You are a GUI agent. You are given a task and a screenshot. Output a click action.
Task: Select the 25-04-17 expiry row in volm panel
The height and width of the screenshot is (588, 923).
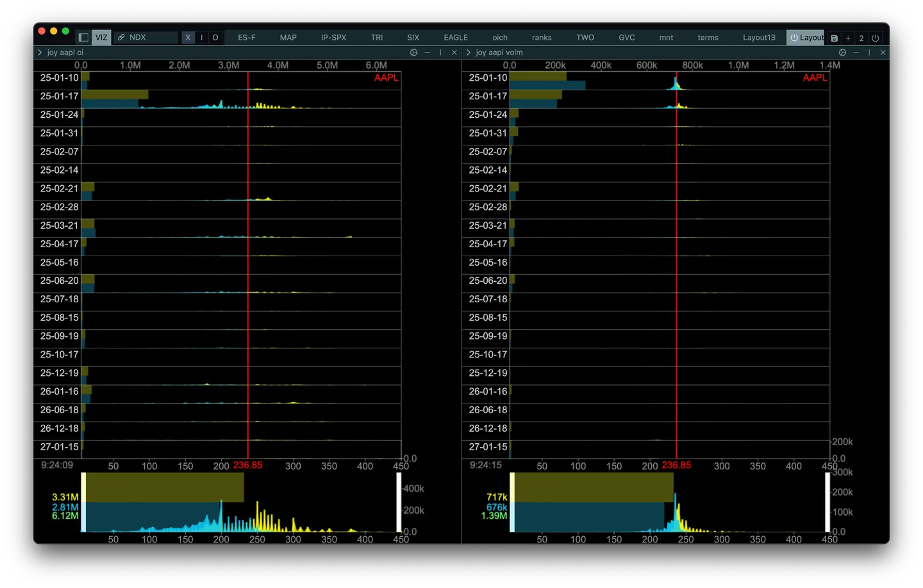coord(646,247)
